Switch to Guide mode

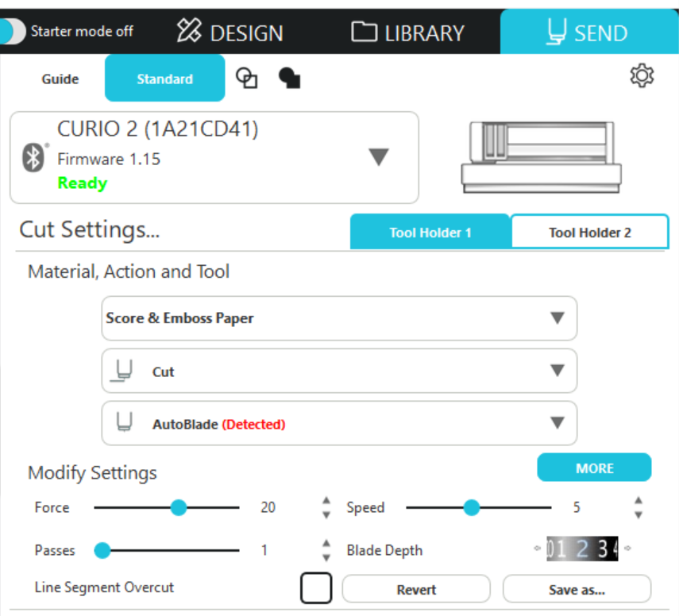(x=60, y=79)
